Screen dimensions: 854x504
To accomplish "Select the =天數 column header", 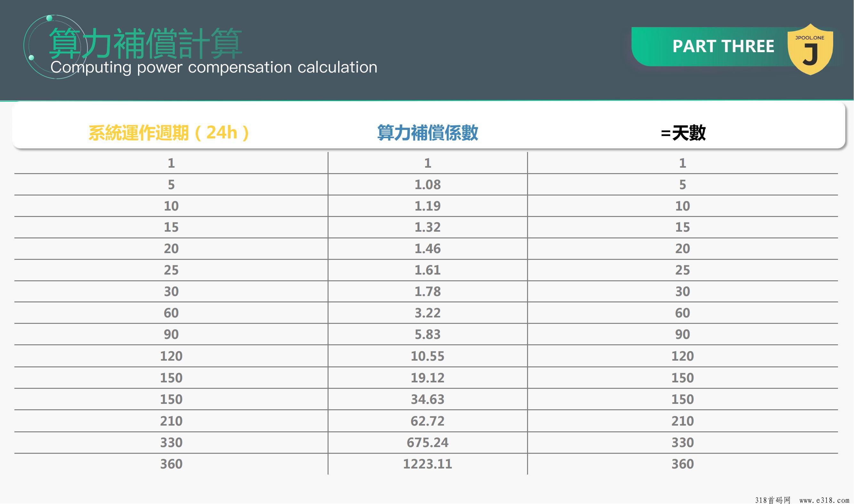I will tap(683, 132).
